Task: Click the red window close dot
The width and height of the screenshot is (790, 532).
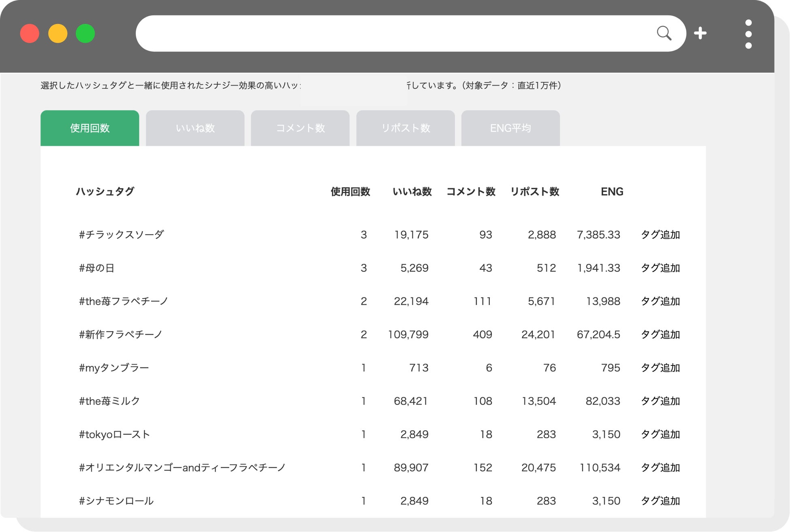Action: [30, 34]
